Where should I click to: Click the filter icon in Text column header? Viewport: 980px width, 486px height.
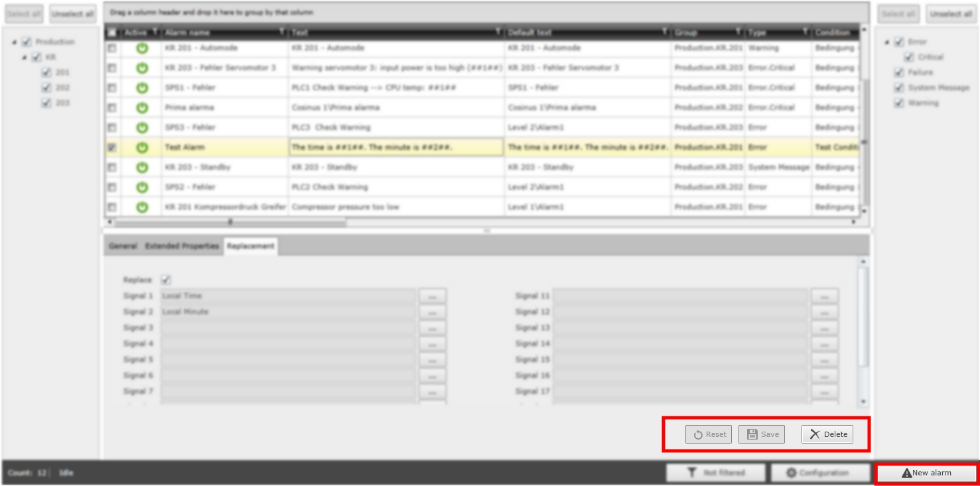coord(498,32)
